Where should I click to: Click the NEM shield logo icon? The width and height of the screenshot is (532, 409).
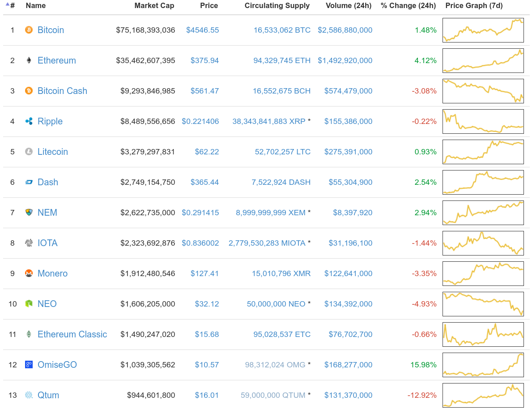coord(29,213)
